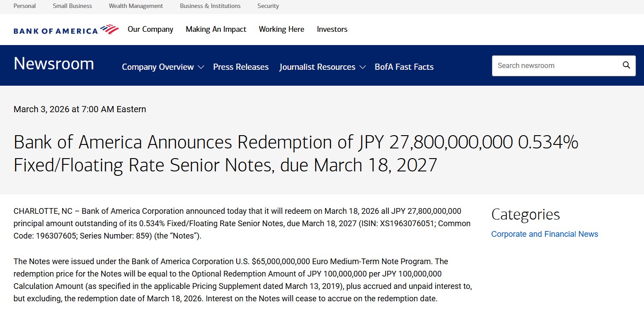Go to the Investors page

point(332,29)
